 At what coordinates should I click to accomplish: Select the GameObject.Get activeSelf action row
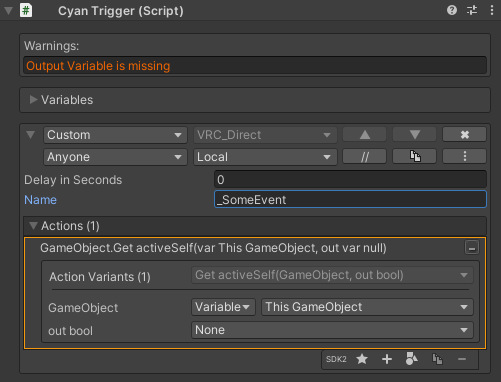pos(213,248)
